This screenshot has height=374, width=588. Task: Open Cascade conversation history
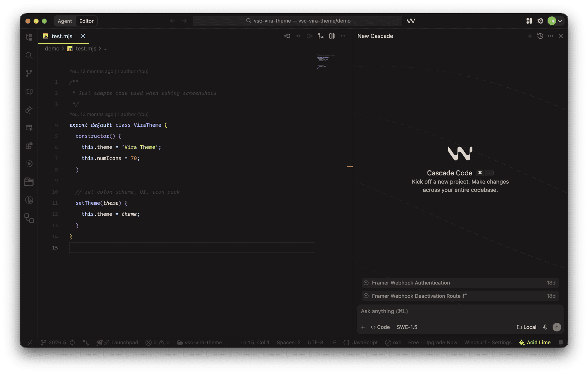[540, 36]
